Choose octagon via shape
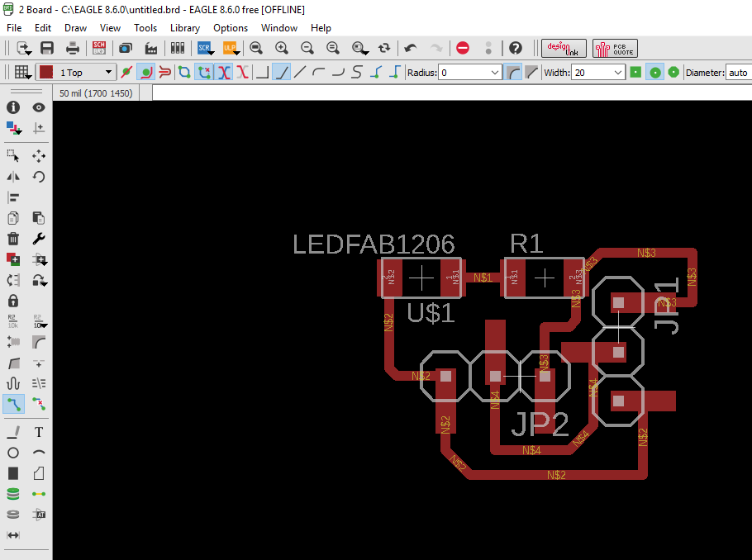The width and height of the screenshot is (752, 560). click(x=673, y=73)
